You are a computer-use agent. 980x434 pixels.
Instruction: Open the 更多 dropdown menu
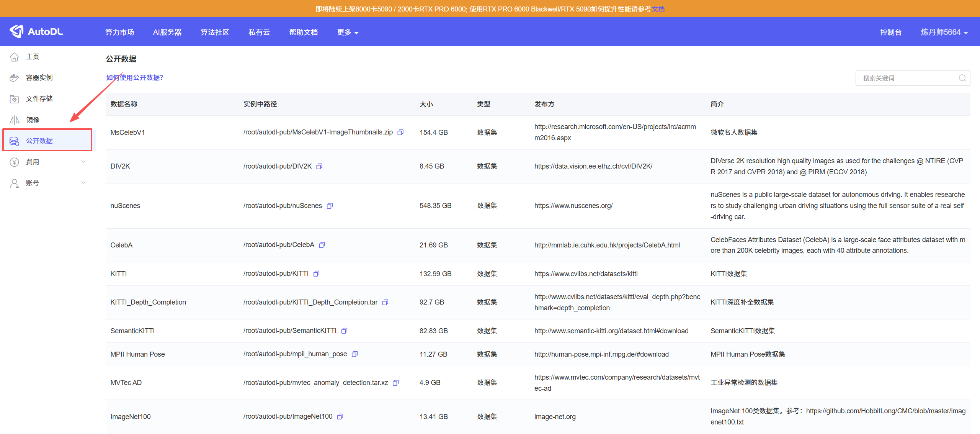pos(347,32)
